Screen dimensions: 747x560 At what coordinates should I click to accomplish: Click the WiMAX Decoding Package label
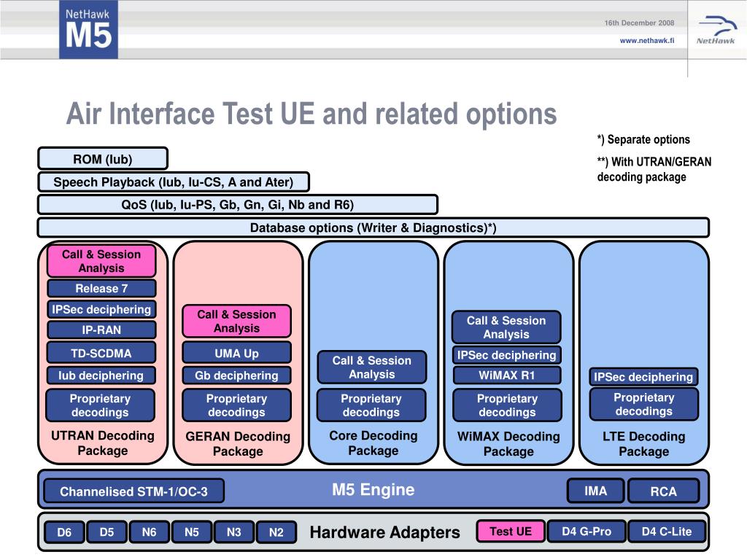pyautogui.click(x=508, y=444)
